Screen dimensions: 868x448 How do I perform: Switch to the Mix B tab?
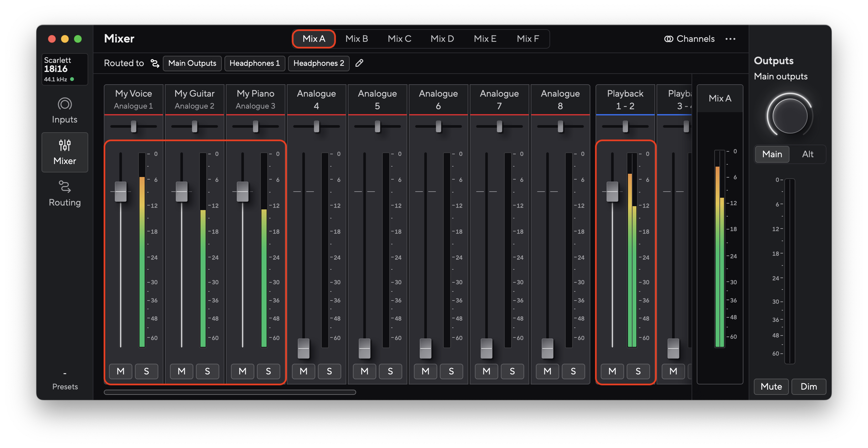[357, 39]
